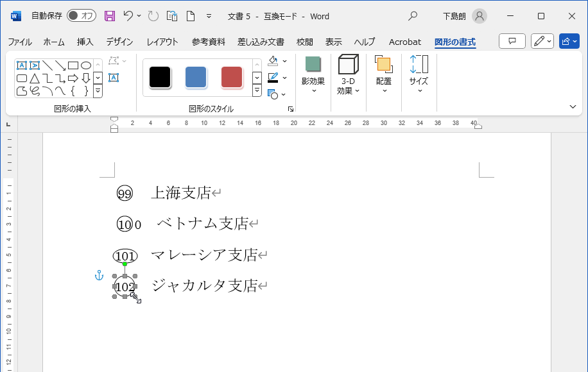588x372 pixels.
Task: Open the 挿入 tab
Action: tap(85, 42)
